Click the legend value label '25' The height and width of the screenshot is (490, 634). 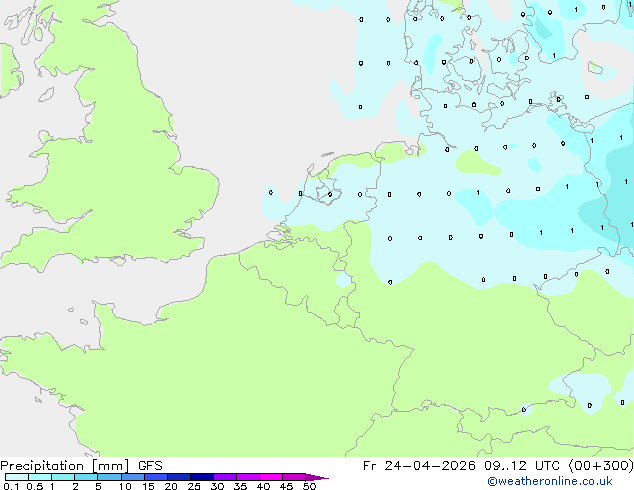click(x=194, y=486)
